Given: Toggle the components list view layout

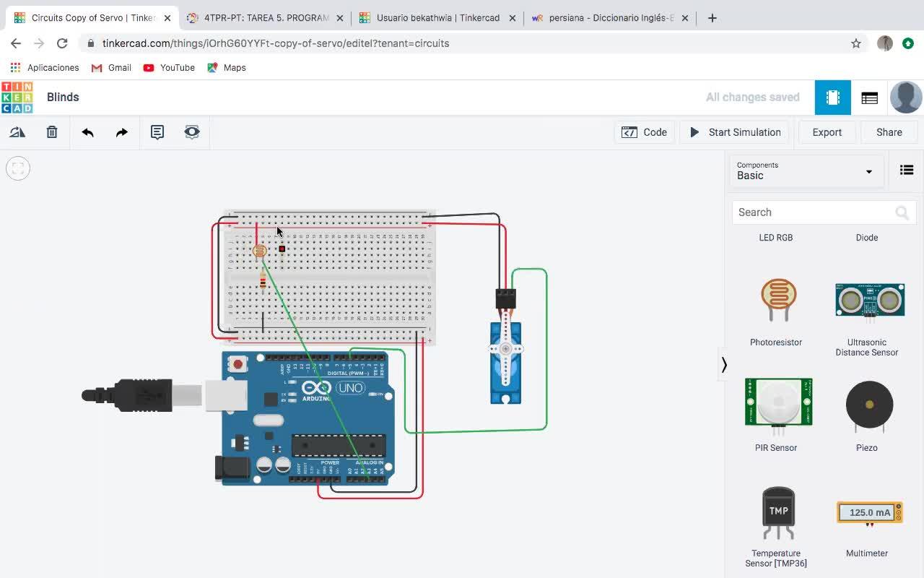Looking at the screenshot, I should point(907,171).
